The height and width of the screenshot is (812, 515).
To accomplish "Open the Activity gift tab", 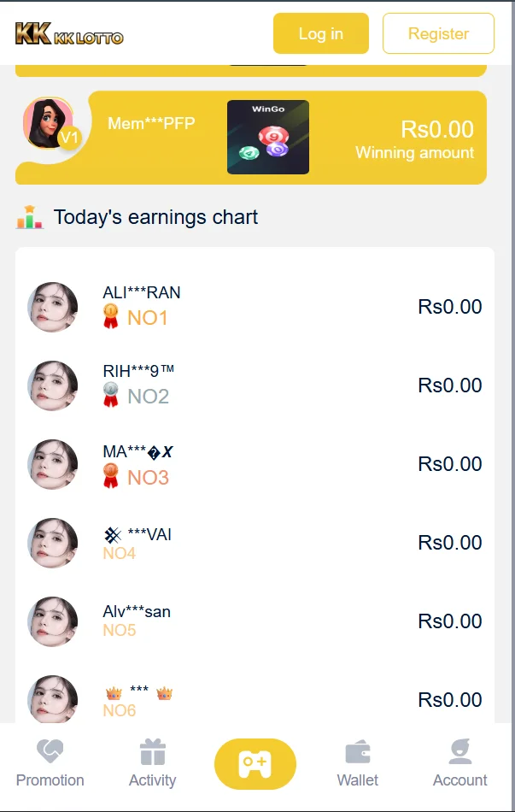I will pyautogui.click(x=152, y=764).
